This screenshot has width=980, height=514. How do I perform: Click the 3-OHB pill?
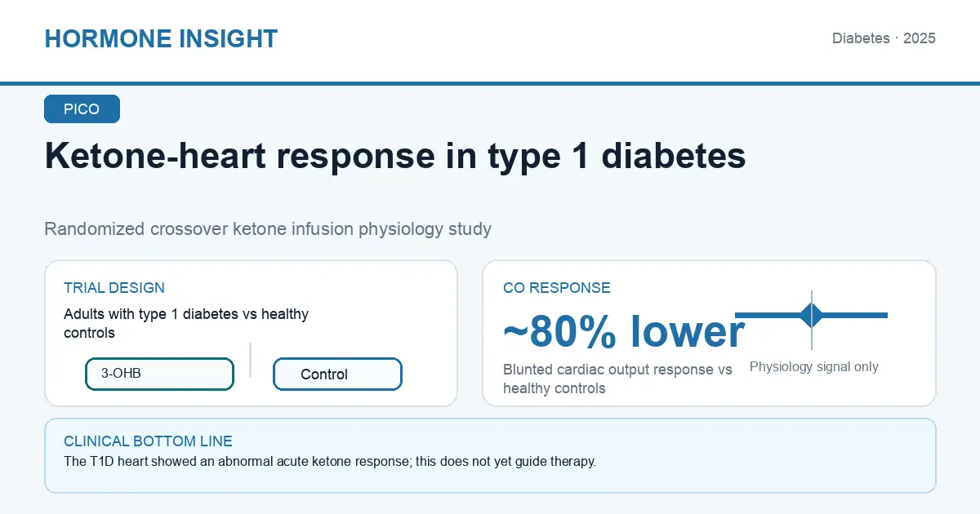coord(160,374)
